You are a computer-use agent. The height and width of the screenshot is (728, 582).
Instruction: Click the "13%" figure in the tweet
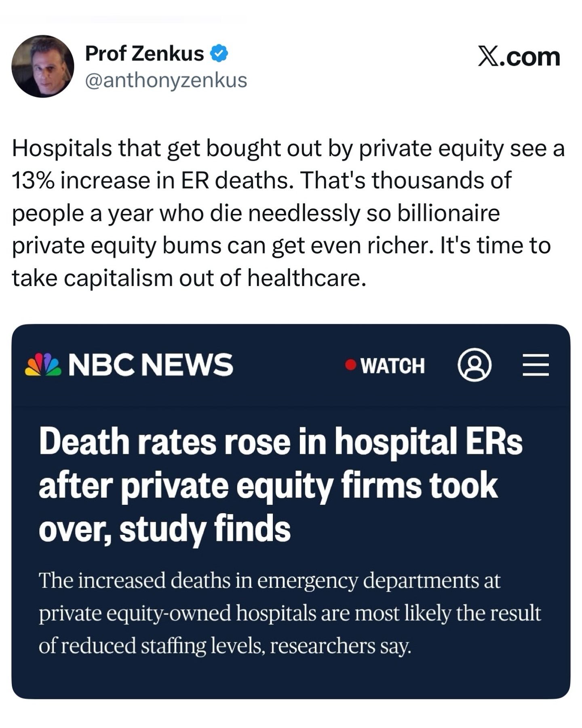coord(32,180)
